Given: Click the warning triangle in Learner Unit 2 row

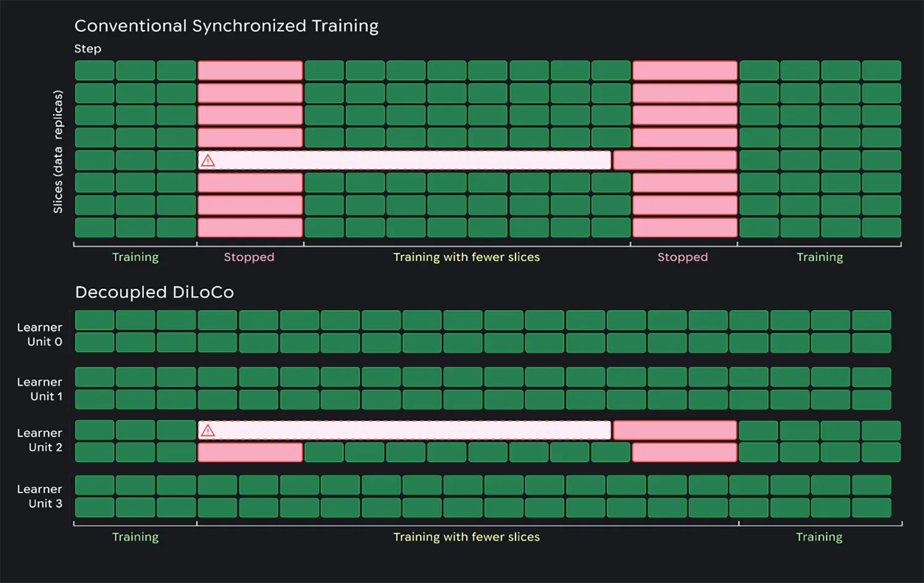Looking at the screenshot, I should (x=208, y=430).
